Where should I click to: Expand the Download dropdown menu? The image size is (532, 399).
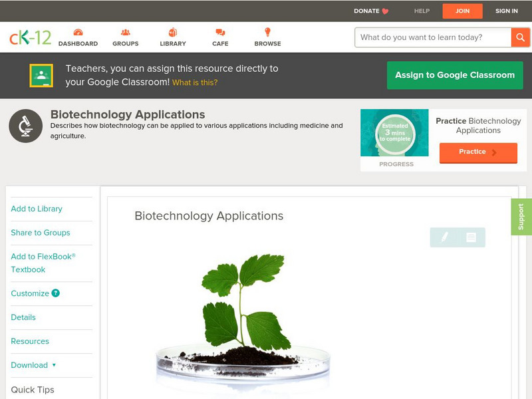[x=33, y=365]
